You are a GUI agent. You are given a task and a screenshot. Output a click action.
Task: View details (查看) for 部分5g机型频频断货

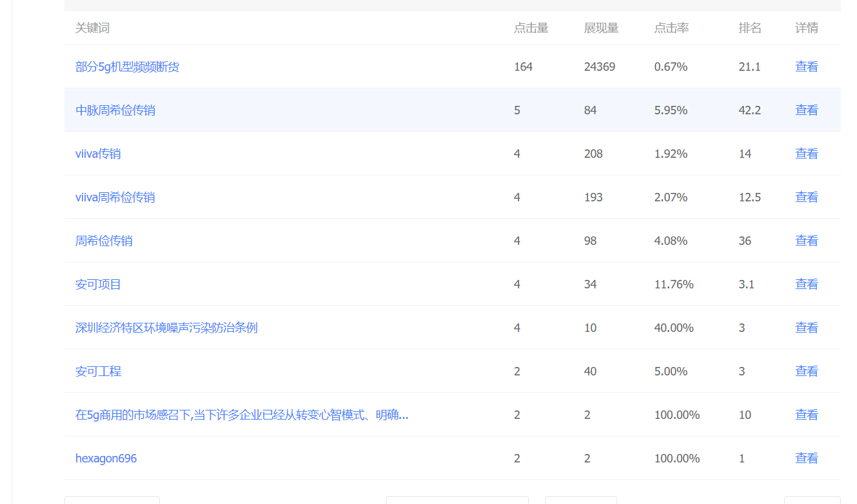(806, 67)
